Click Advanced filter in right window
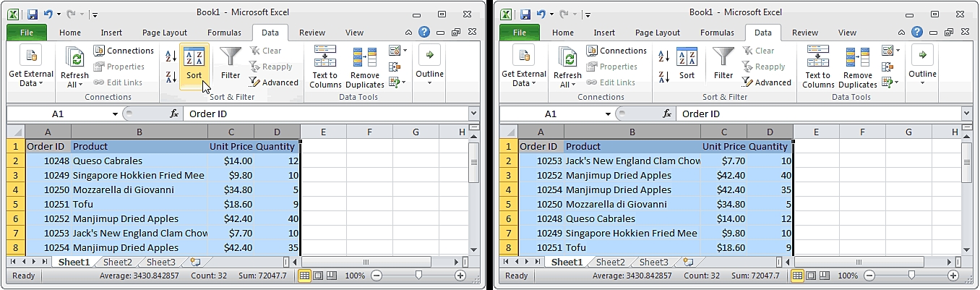The width and height of the screenshot is (980, 290). 767,82
